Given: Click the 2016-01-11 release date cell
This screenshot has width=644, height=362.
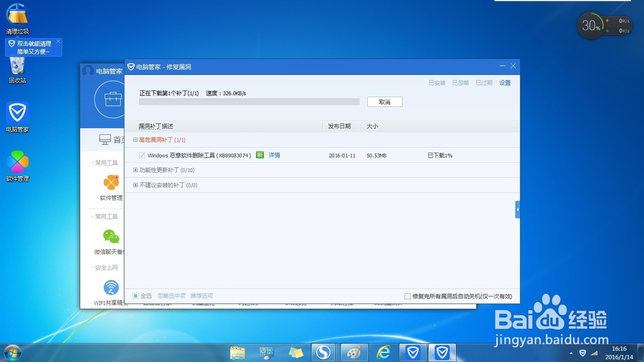Looking at the screenshot, I should [342, 156].
